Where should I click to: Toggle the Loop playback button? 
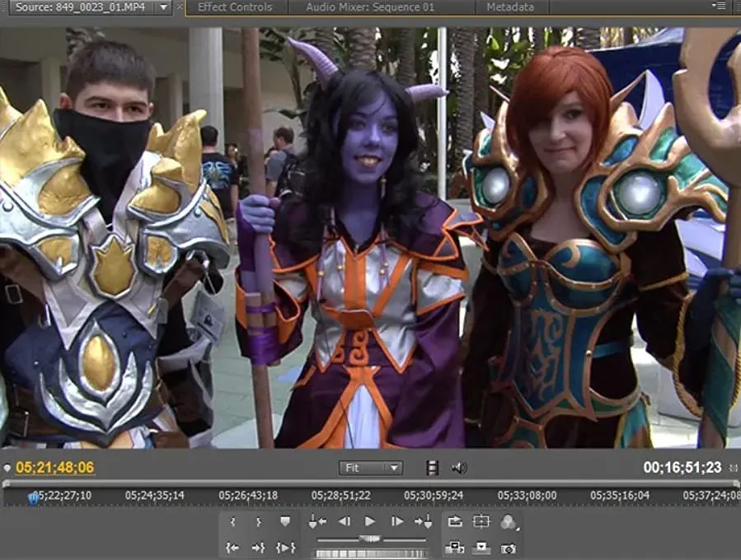(x=455, y=521)
